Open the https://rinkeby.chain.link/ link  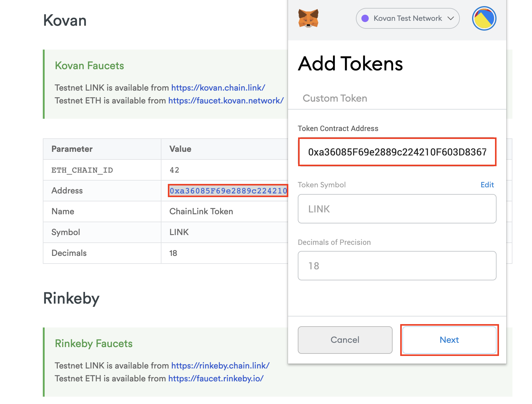point(220,366)
